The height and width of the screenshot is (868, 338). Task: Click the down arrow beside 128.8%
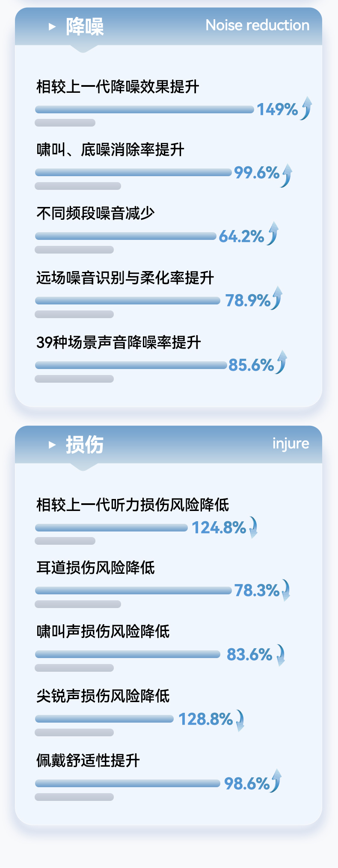pos(240,720)
